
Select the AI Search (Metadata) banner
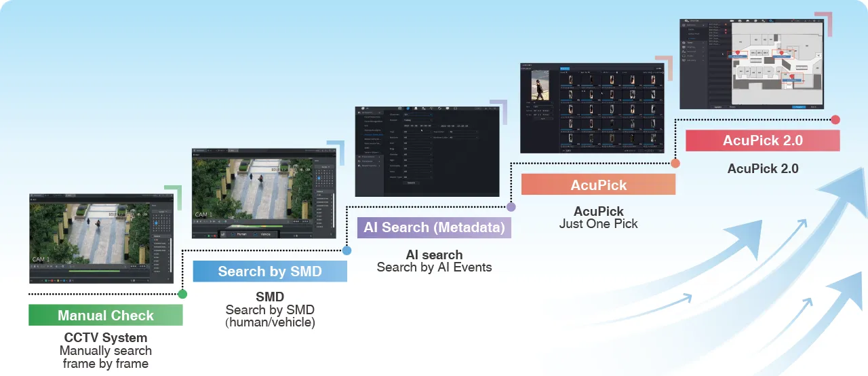pyautogui.click(x=434, y=227)
